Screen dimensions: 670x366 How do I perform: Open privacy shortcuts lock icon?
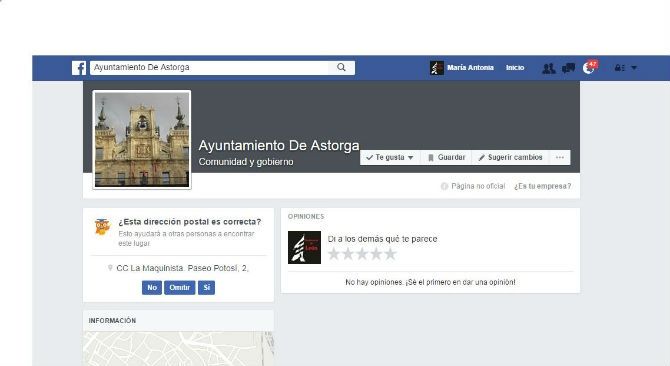(x=619, y=67)
